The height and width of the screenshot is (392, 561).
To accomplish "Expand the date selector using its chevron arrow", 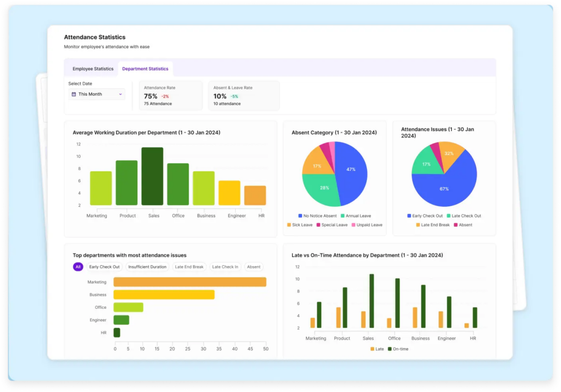I will point(121,94).
